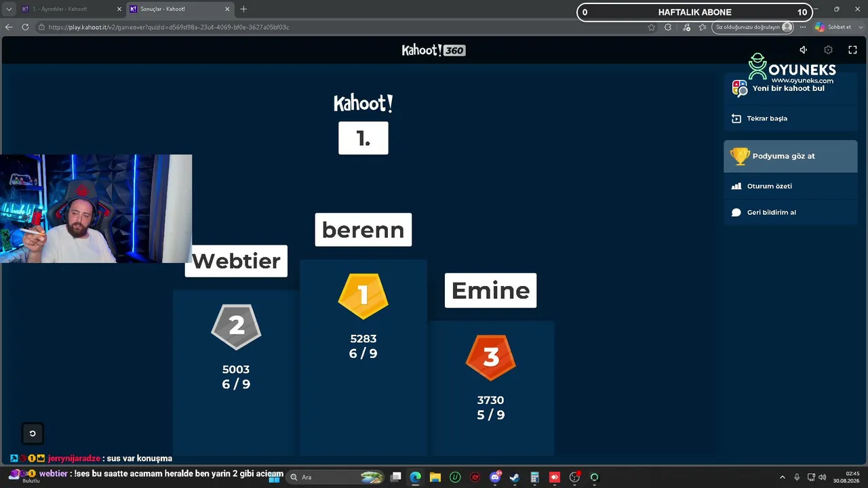Open 'Podyuma göz at' podium view
This screenshot has height=488, width=868.
[791, 156]
